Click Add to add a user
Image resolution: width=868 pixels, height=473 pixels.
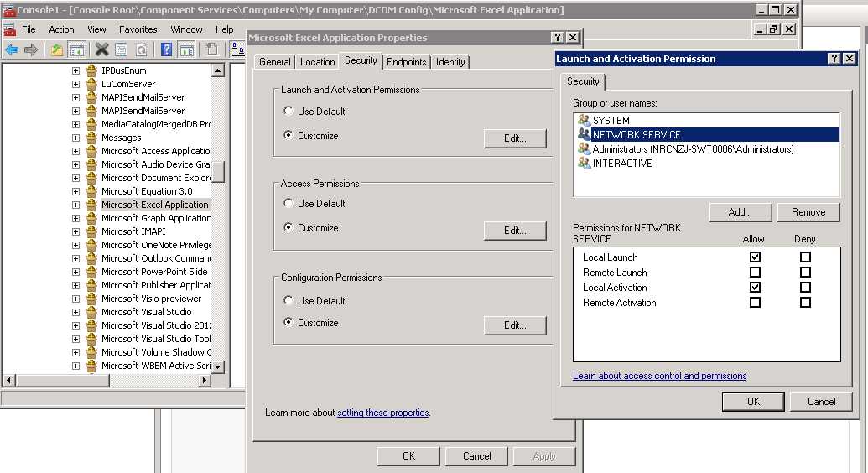click(x=741, y=212)
